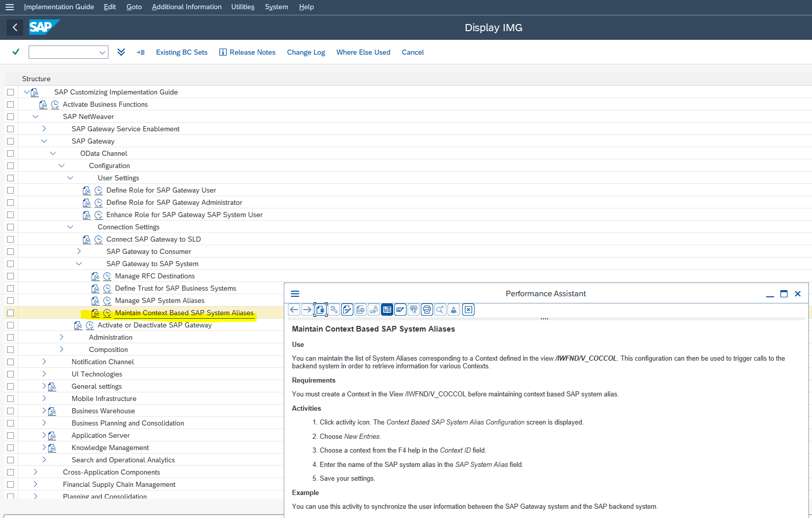Collapse the Configuration node
Viewport: 812px width, 518px height.
61,166
